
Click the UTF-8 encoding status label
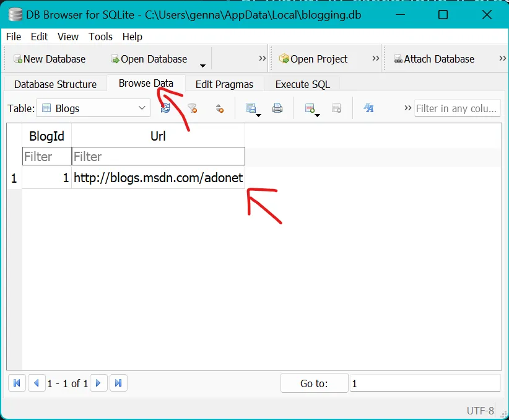(x=480, y=411)
